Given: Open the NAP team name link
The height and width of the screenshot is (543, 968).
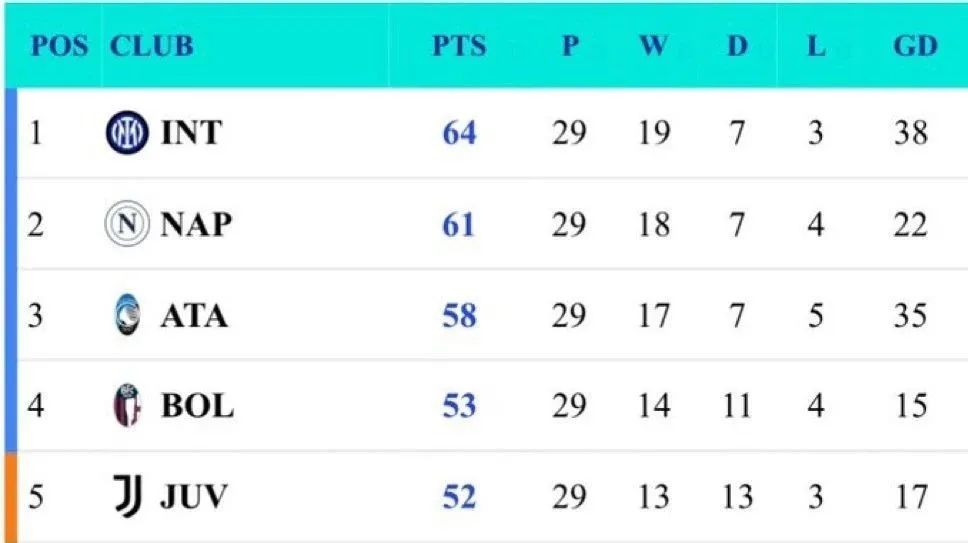Looking at the screenshot, I should click(195, 224).
